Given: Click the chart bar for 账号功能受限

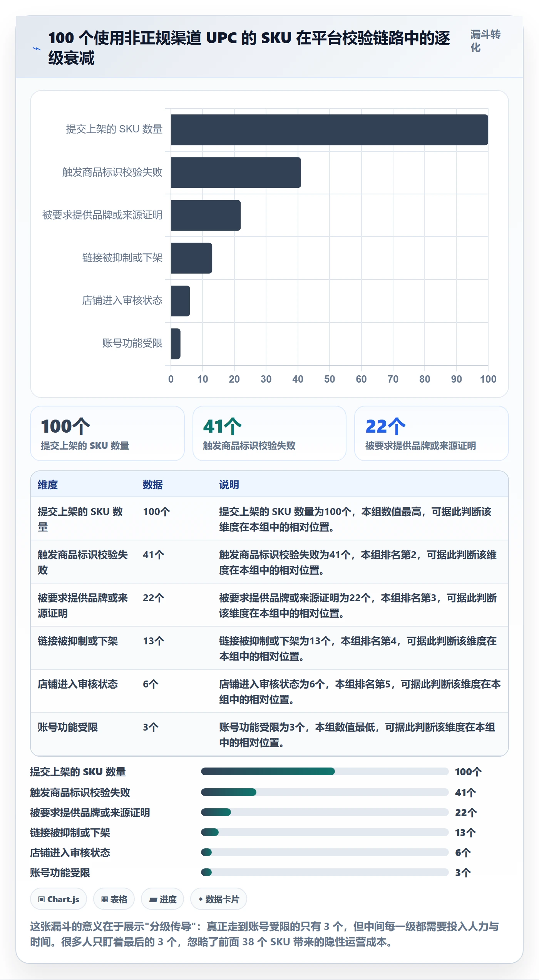Looking at the screenshot, I should coord(176,344).
